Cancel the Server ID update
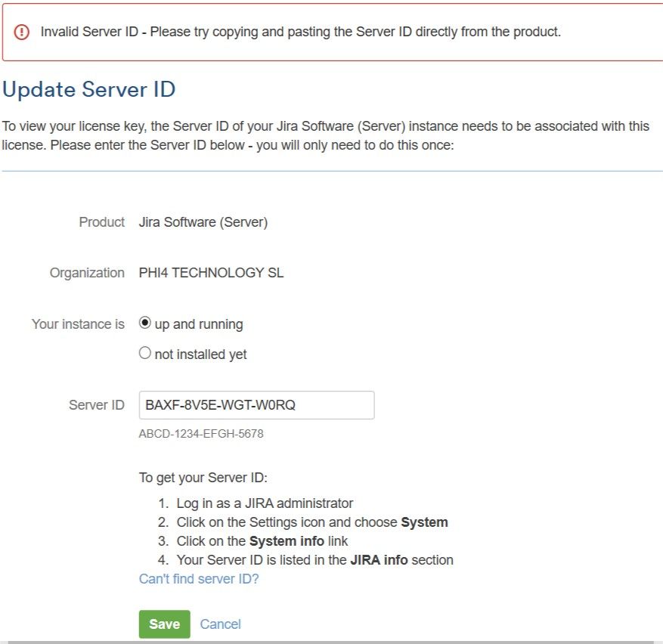The height and width of the screenshot is (644, 663). pos(220,624)
